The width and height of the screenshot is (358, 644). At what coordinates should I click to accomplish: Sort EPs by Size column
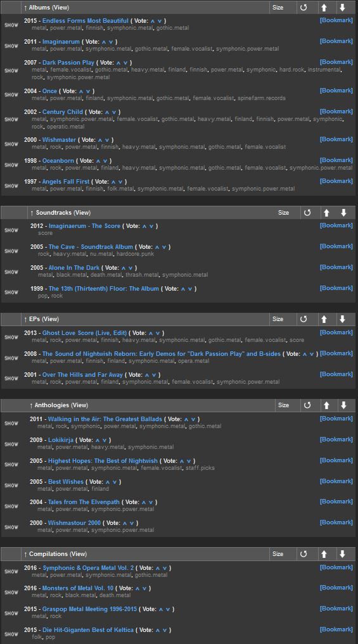(278, 319)
